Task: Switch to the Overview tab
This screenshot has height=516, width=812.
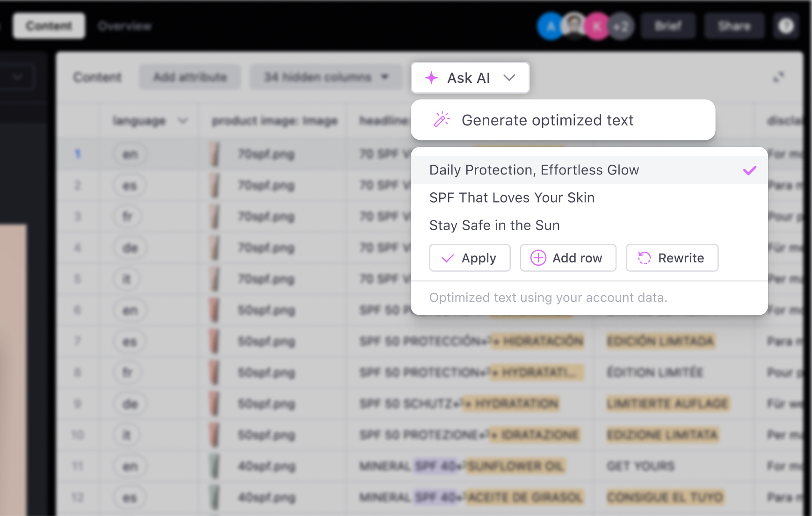Action: coord(124,26)
